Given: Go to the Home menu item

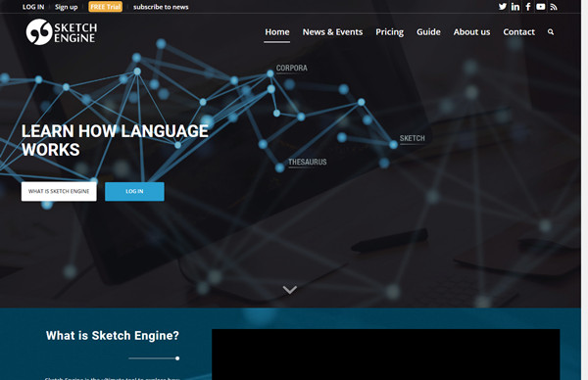Looking at the screenshot, I should coord(277,32).
